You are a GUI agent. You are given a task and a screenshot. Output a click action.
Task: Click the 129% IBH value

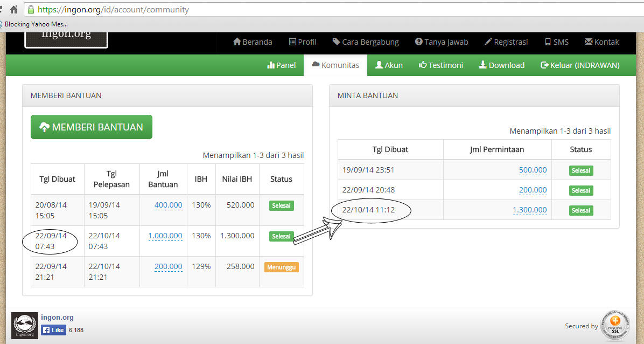[x=201, y=267]
